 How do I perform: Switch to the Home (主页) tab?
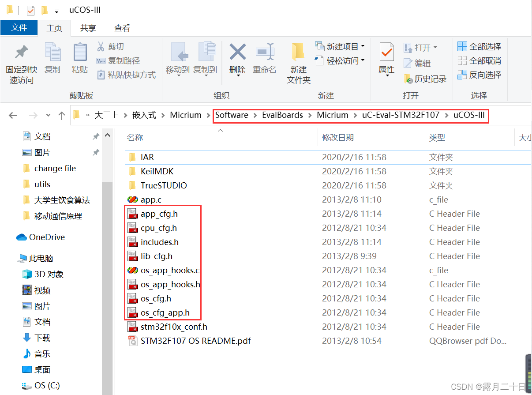54,28
